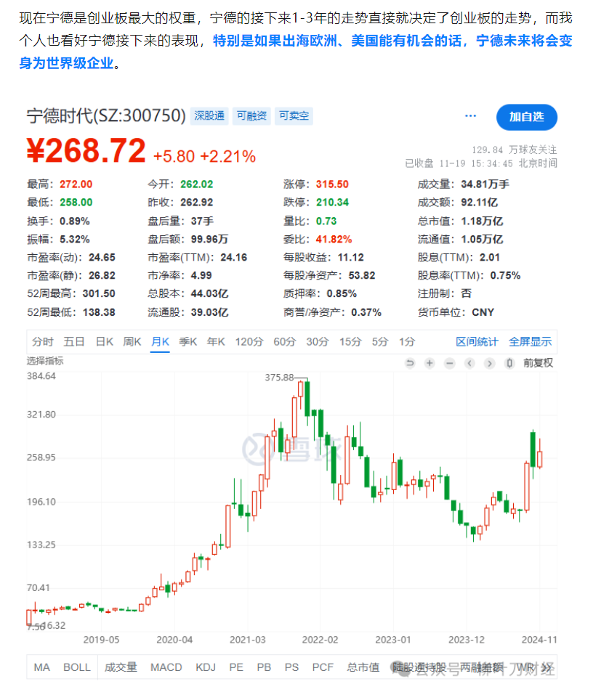Image resolution: width=593 pixels, height=700 pixels.
Task: Toggle the PB indicator
Action: [264, 667]
